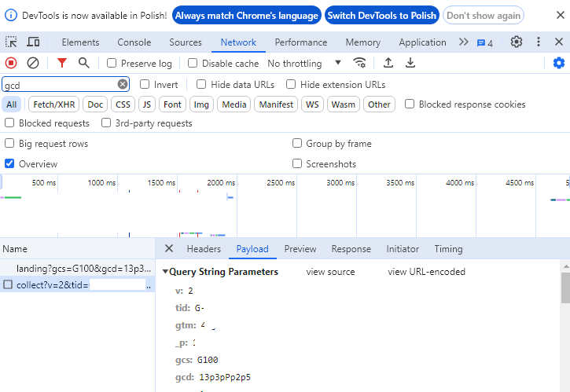The width and height of the screenshot is (570, 392).
Task: Click the view URL-encoded link
Action: 426,272
